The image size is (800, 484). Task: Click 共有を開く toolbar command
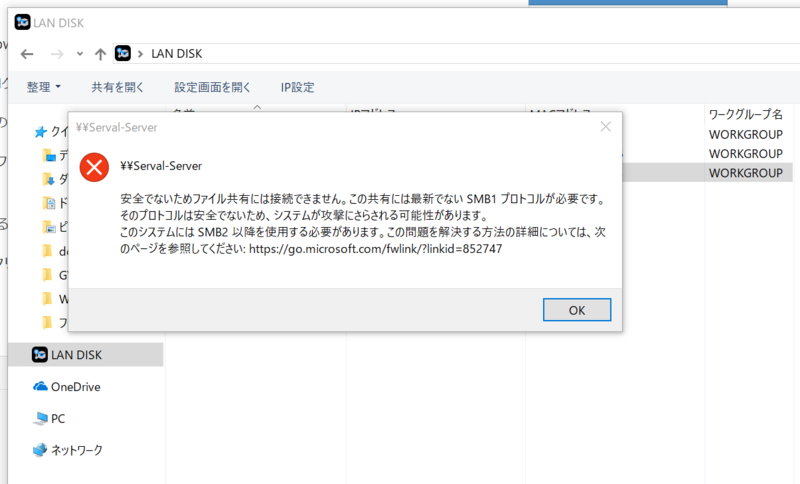coord(117,87)
